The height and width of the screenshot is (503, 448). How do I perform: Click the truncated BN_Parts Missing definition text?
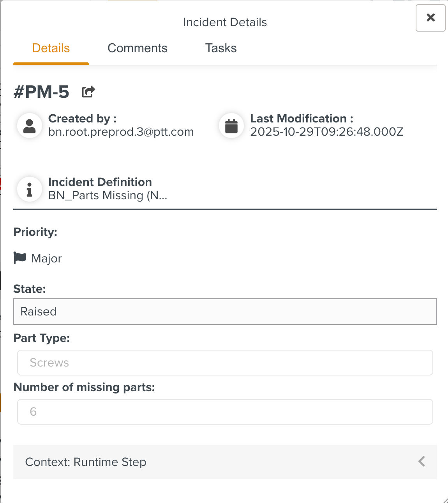108,195
